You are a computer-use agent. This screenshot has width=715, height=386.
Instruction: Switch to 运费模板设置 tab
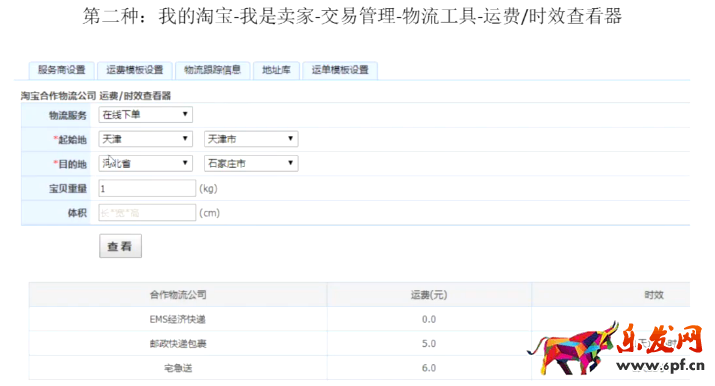[135, 70]
